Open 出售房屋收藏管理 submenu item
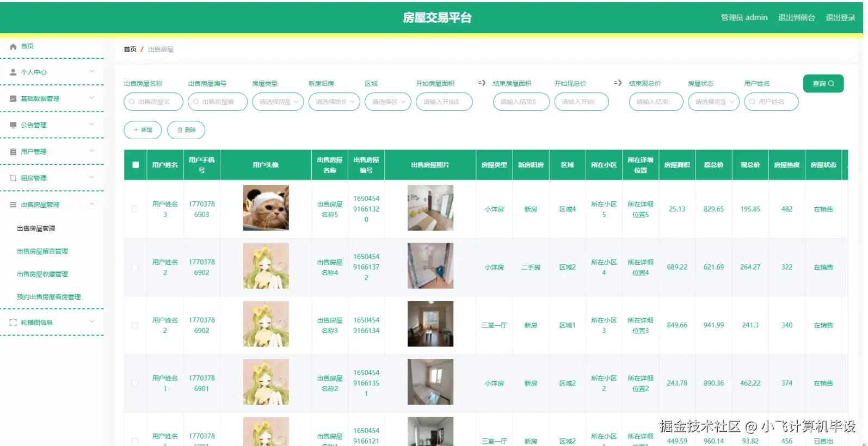 coord(42,274)
